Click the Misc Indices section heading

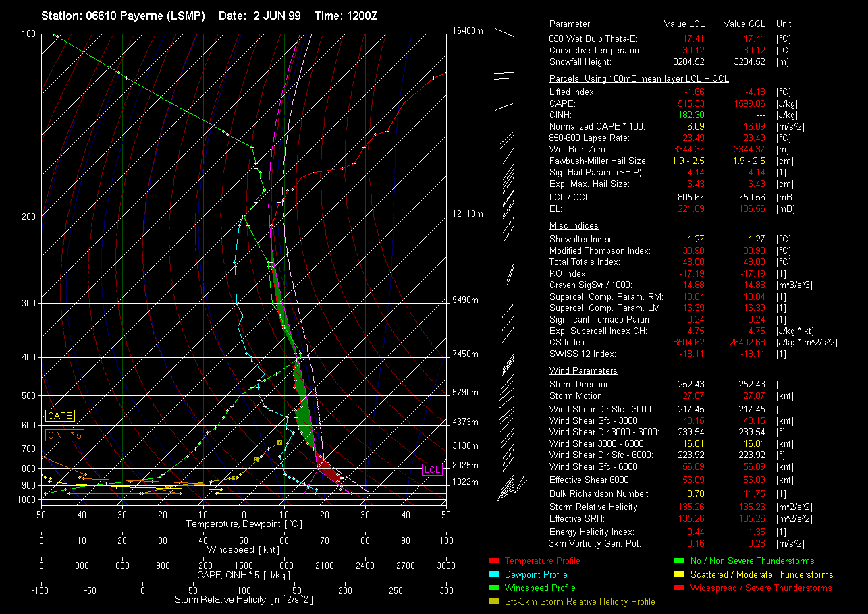pyautogui.click(x=574, y=226)
